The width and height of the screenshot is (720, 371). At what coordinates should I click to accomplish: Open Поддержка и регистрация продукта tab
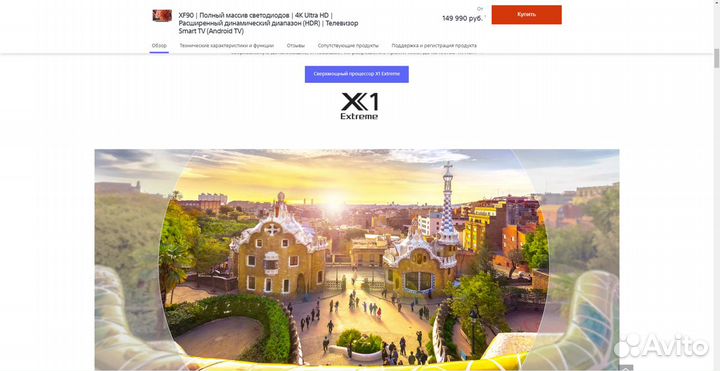434,45
